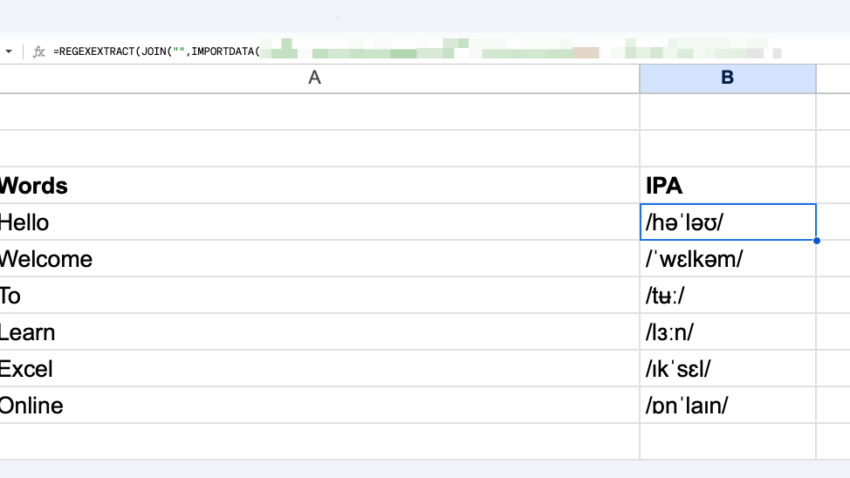Click the blue fill handle on /həˈləʊ/ cell
The width and height of the screenshot is (850, 478).
click(x=816, y=241)
